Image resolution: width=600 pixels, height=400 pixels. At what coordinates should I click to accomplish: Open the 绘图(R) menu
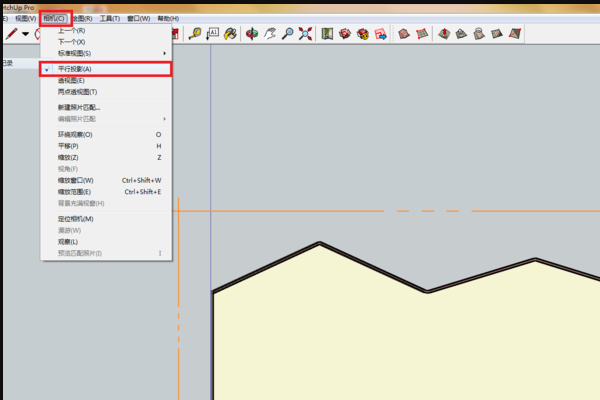tap(83, 18)
